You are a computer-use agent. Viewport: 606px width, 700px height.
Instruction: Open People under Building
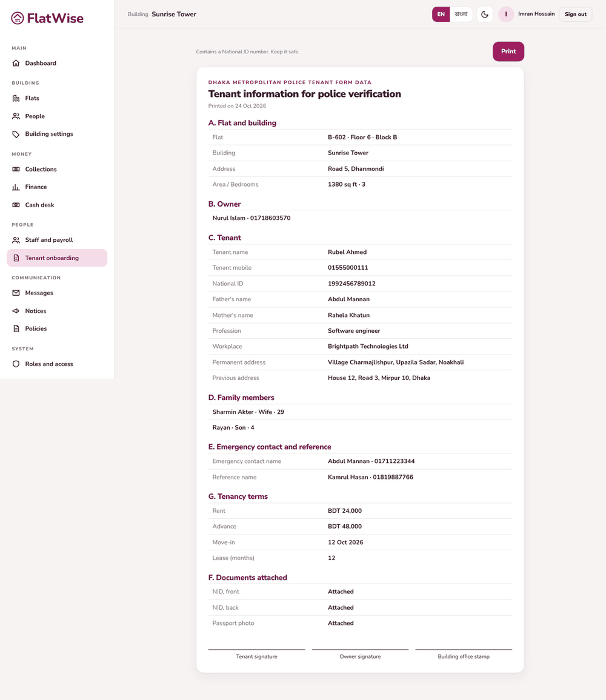tap(57, 116)
